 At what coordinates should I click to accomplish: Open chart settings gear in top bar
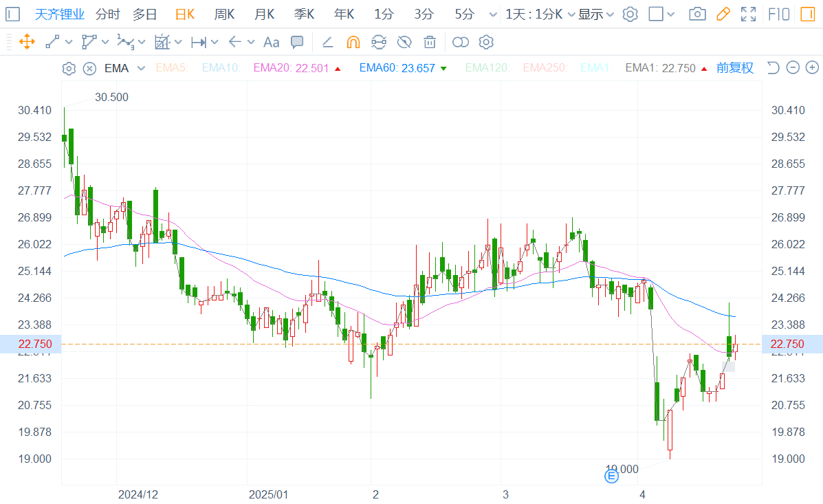(x=630, y=14)
